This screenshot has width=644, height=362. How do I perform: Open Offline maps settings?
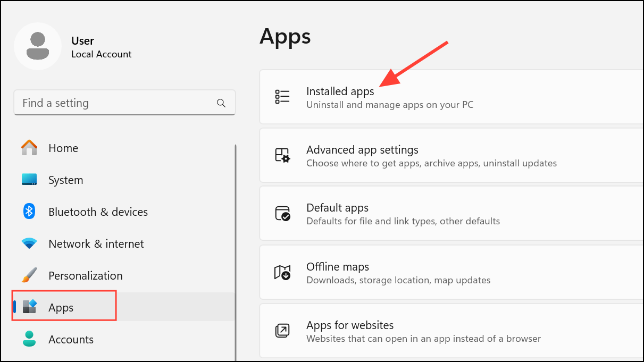(x=451, y=272)
